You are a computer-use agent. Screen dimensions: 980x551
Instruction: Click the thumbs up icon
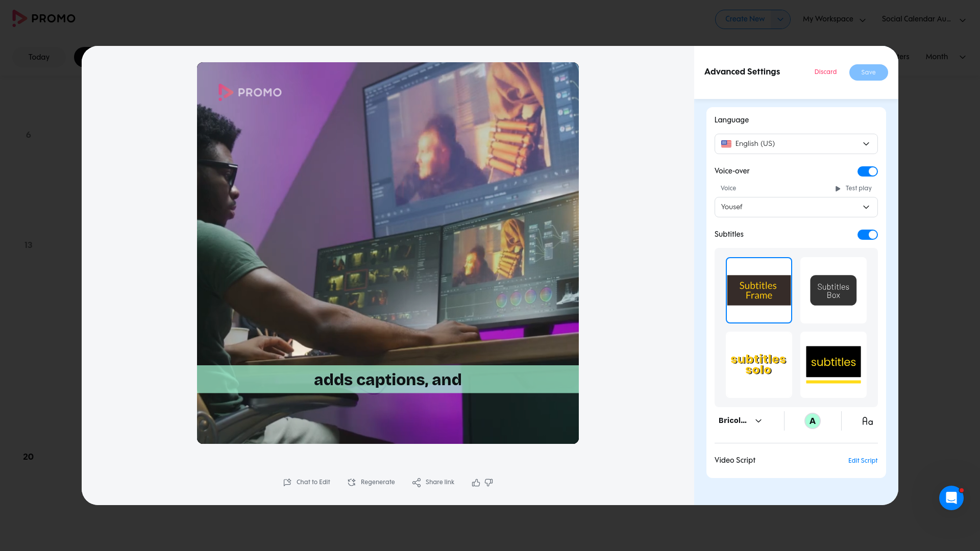(476, 483)
